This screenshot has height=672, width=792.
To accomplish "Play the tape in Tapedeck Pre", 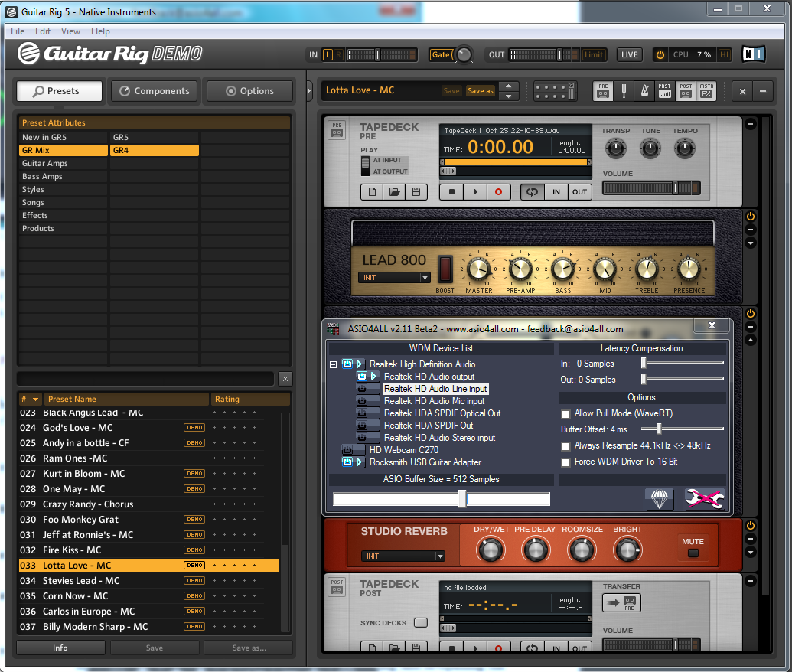I will pyautogui.click(x=474, y=192).
